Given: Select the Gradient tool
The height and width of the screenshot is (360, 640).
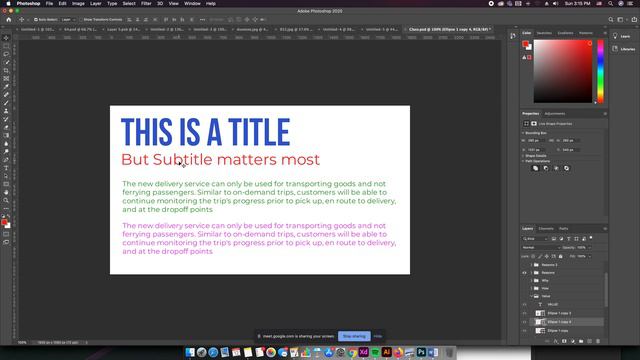Looking at the screenshot, I should (6, 136).
